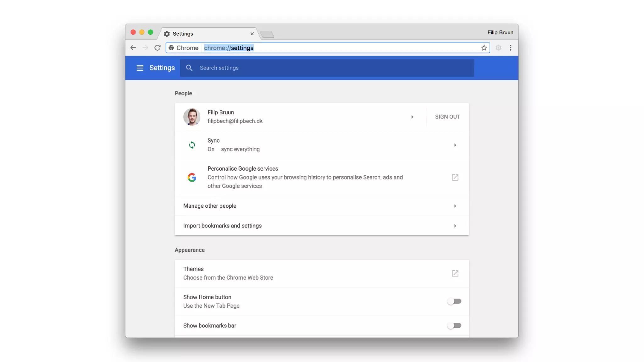Viewport: 644px width, 362px height.
Task: Click the back navigation arrow
Action: (133, 48)
